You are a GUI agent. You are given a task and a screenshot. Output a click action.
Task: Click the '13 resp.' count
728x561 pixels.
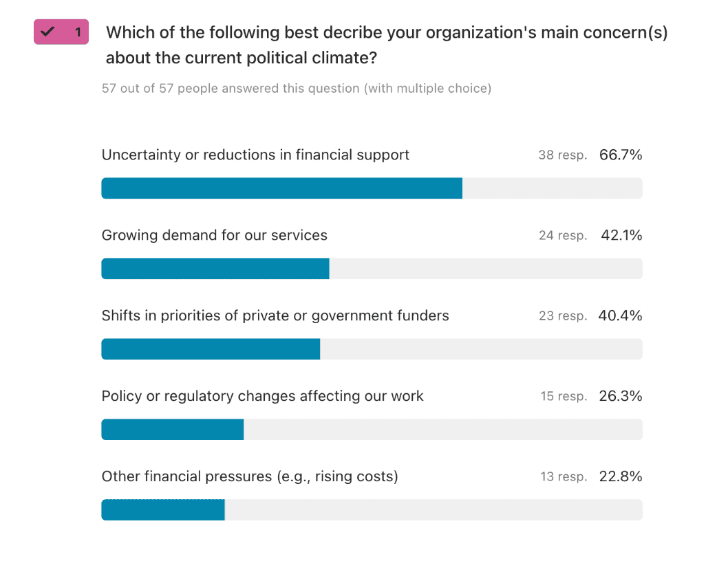click(563, 477)
